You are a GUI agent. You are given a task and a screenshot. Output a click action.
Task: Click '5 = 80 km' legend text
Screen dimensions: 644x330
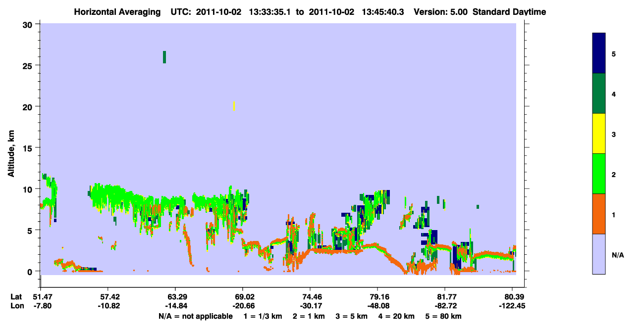pyautogui.click(x=444, y=316)
